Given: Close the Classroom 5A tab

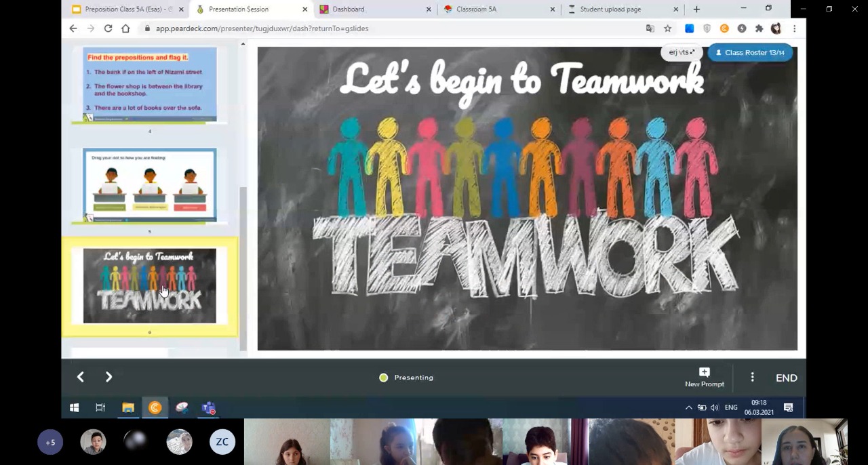Looking at the screenshot, I should pos(552,9).
